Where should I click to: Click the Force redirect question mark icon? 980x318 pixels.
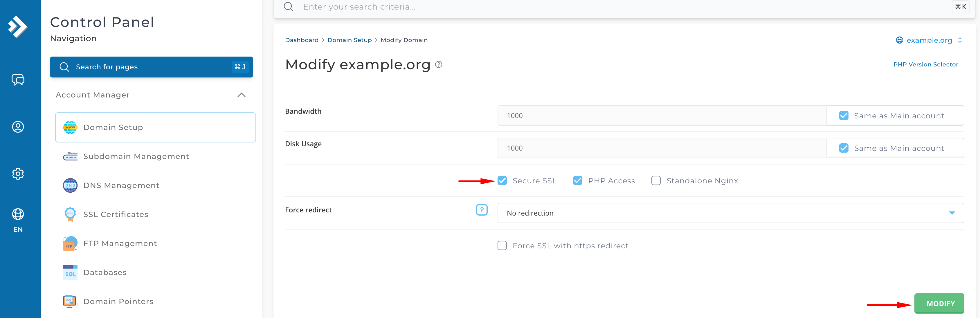tap(482, 209)
